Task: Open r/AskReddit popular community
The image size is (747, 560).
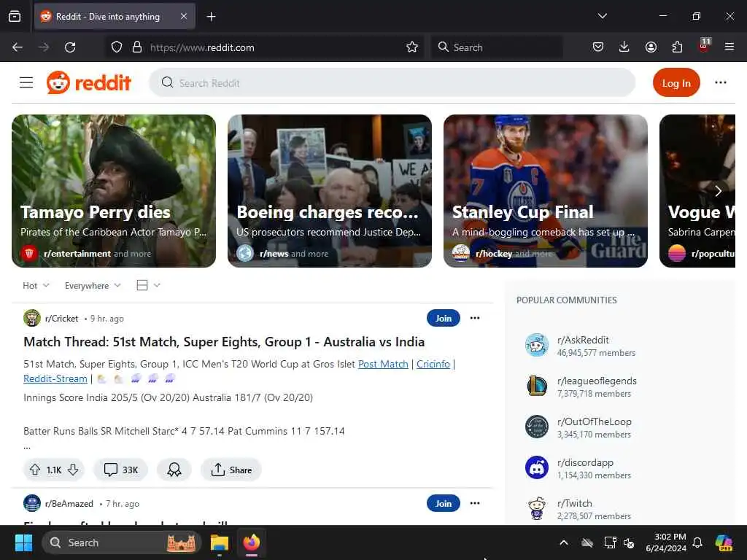Action: click(583, 340)
